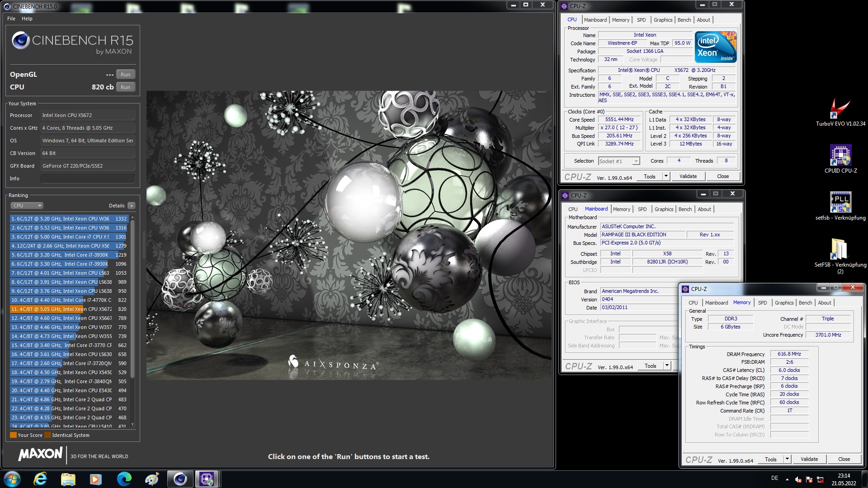Switch to CPU-Z taskbar button
The width and height of the screenshot is (868, 488).
[x=207, y=479]
